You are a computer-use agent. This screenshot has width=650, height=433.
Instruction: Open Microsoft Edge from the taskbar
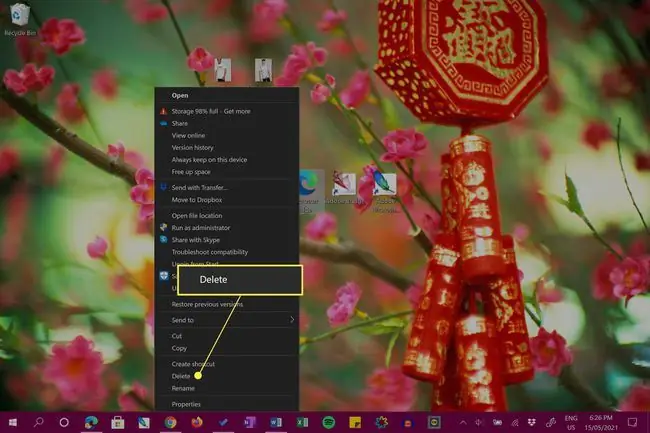point(91,422)
